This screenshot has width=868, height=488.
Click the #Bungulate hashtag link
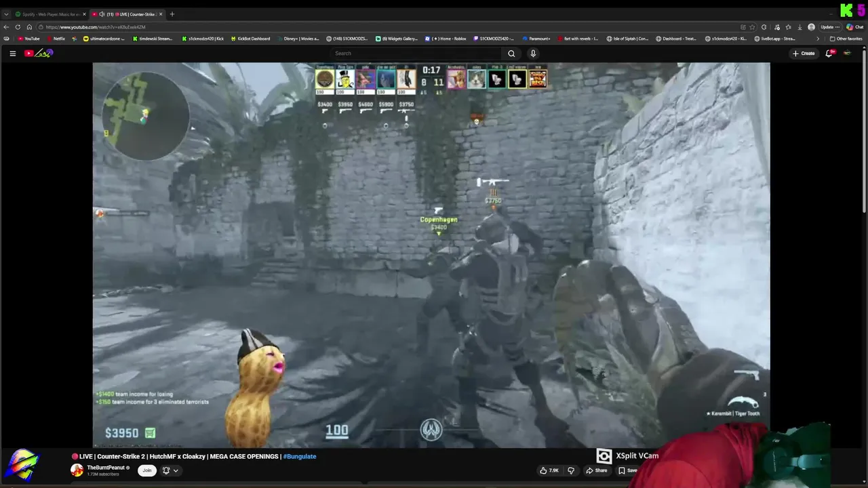coord(300,456)
